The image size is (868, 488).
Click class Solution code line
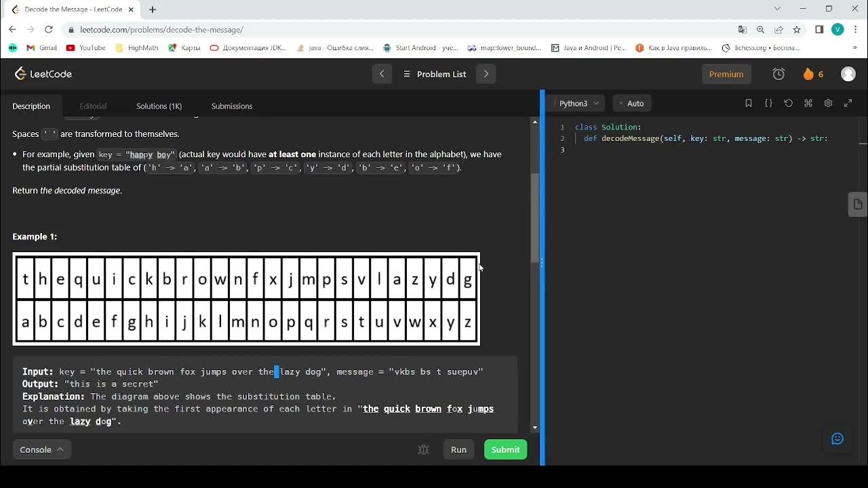[x=608, y=127]
